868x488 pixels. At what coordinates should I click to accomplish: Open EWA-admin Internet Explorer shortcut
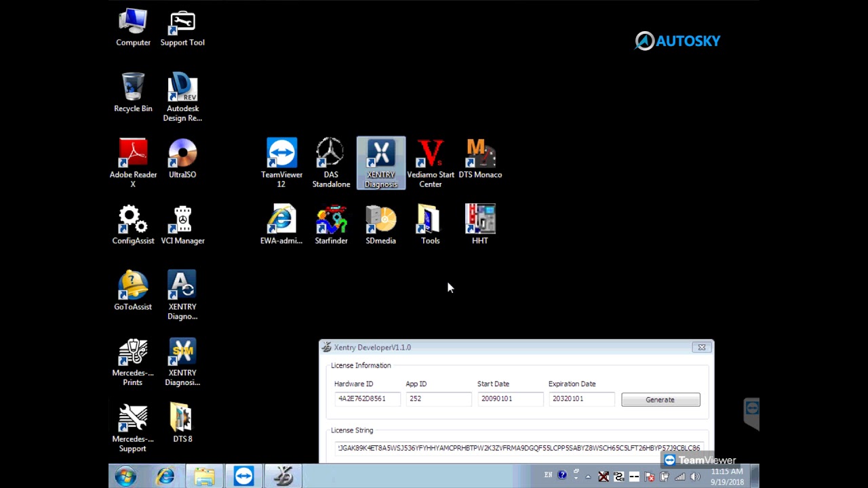281,225
